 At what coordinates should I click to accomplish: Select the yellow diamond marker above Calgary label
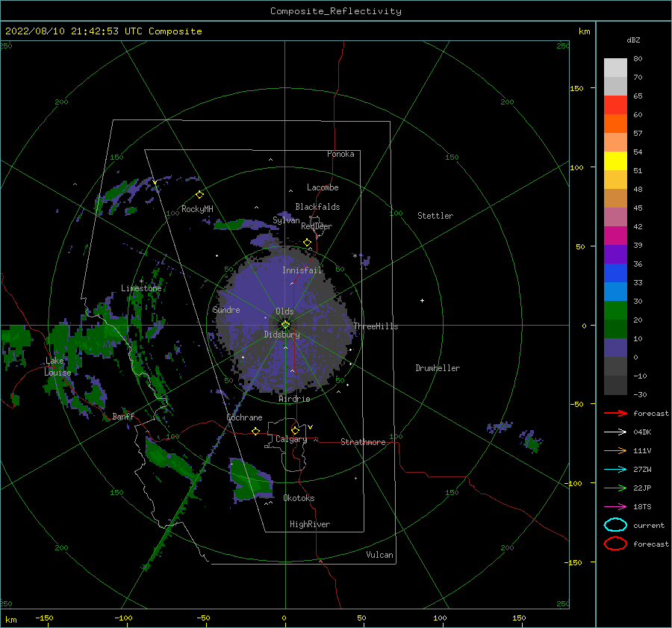pos(295,430)
